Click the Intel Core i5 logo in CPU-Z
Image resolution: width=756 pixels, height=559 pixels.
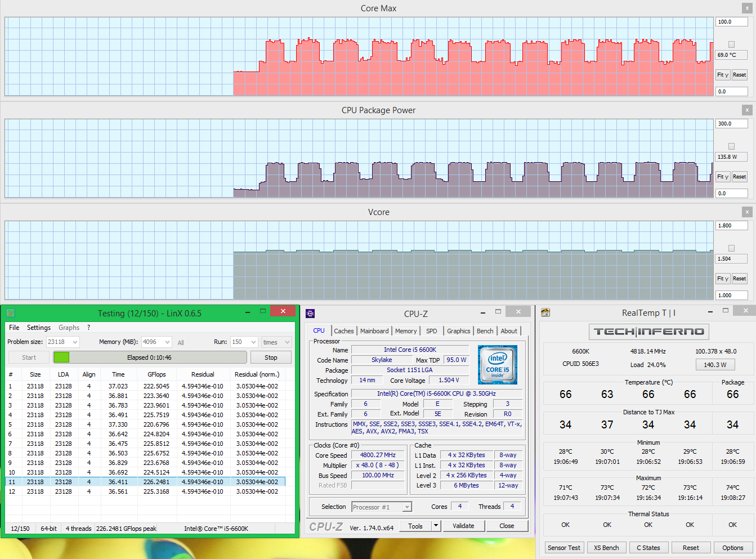click(x=498, y=365)
